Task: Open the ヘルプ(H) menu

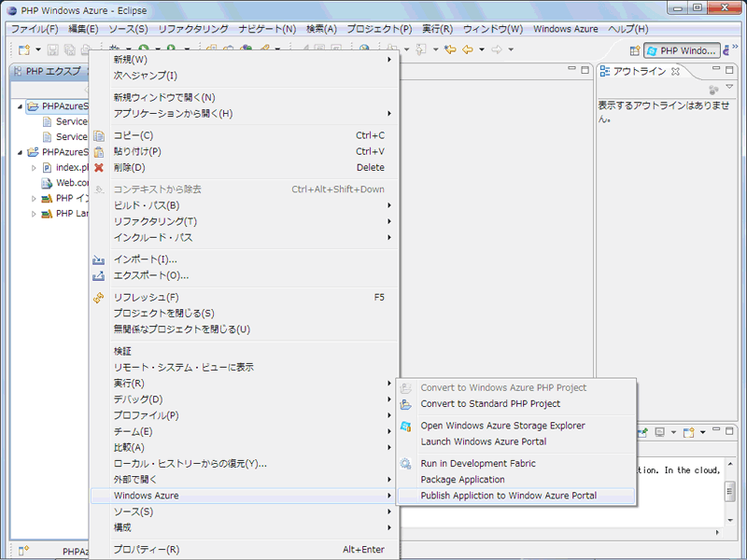Action: click(x=627, y=29)
